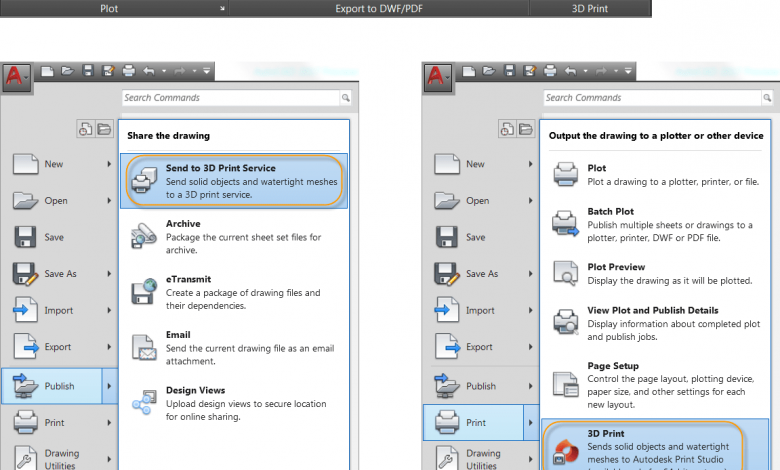Expand the Open submenu arrow in left menu

pyautogui.click(x=109, y=200)
